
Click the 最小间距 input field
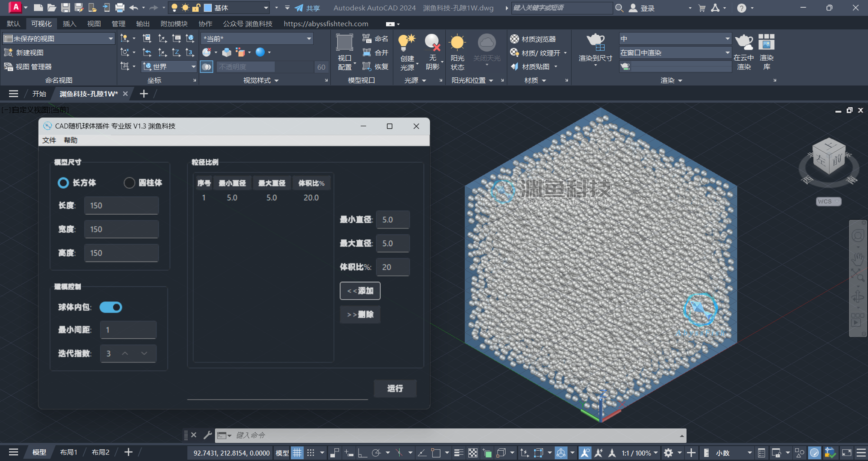pyautogui.click(x=128, y=330)
